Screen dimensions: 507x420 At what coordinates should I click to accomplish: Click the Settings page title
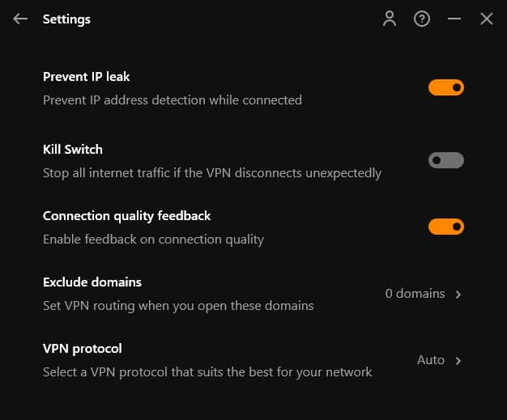[66, 19]
